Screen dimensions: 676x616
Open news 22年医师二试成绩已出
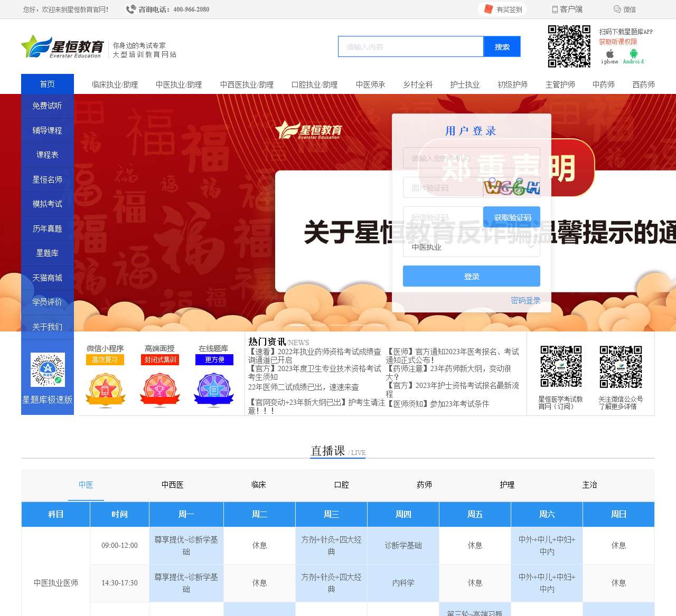click(x=304, y=387)
